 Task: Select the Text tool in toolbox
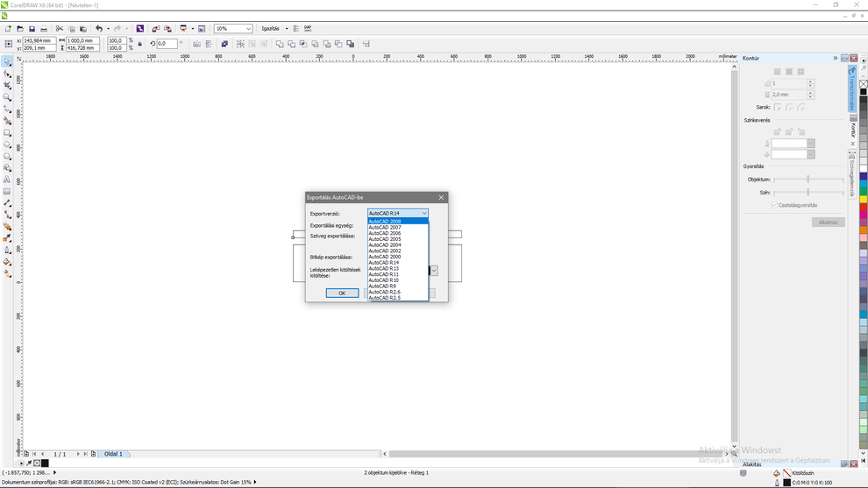[x=7, y=180]
